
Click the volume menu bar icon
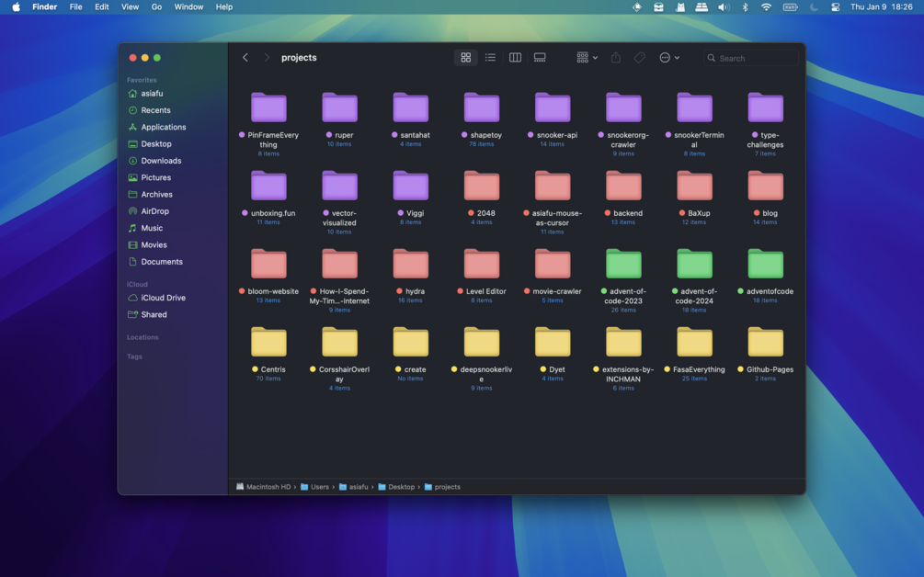724,7
